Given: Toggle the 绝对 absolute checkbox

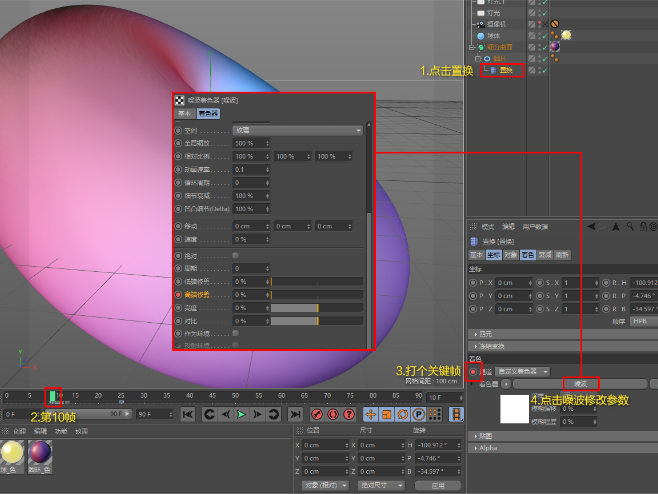Looking at the screenshot, I should [236, 256].
